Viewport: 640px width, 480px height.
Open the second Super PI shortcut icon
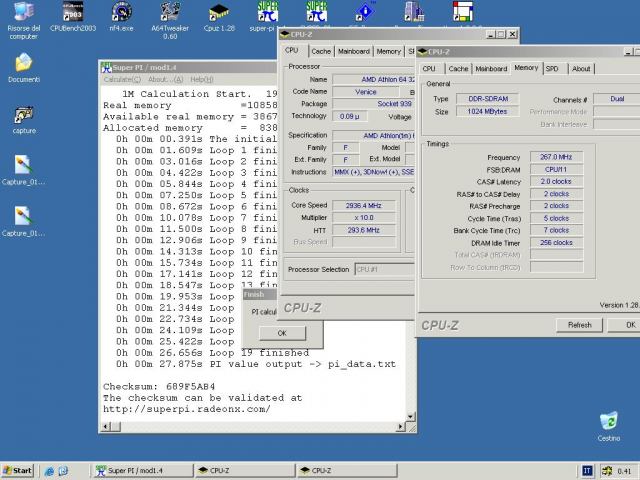[x=317, y=12]
